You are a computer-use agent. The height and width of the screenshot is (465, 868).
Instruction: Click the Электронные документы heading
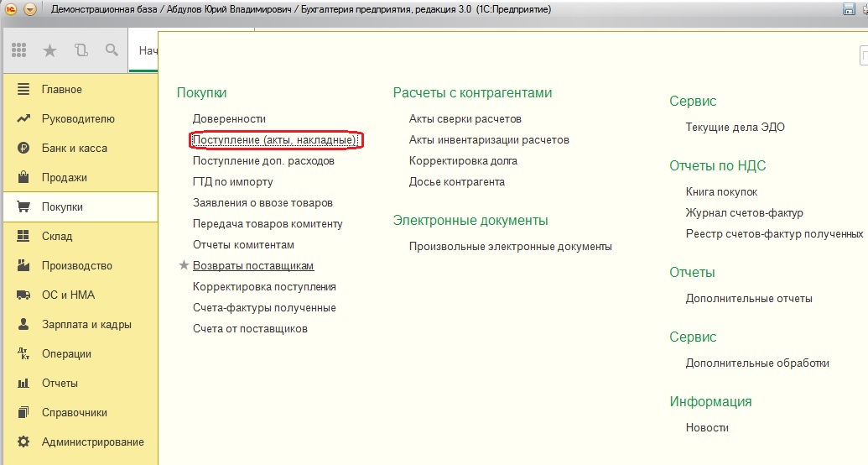tap(470, 221)
